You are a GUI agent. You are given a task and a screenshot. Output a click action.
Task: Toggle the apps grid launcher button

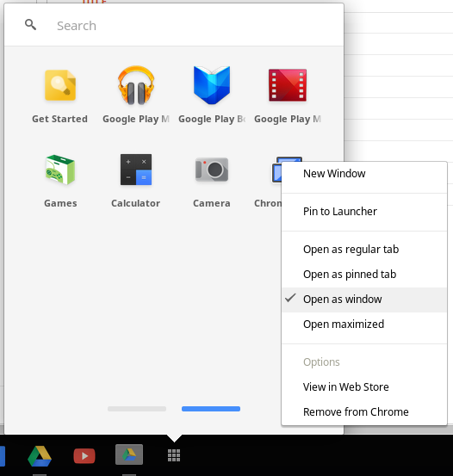click(x=174, y=455)
